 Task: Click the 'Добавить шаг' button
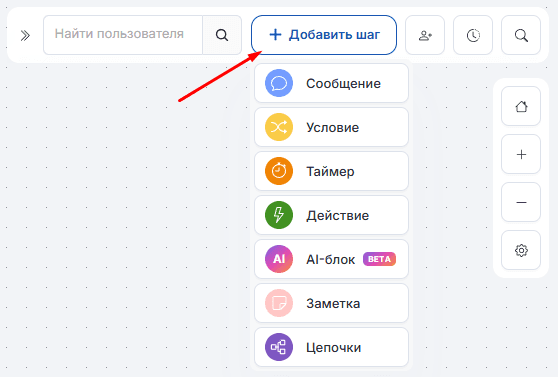[x=324, y=35]
